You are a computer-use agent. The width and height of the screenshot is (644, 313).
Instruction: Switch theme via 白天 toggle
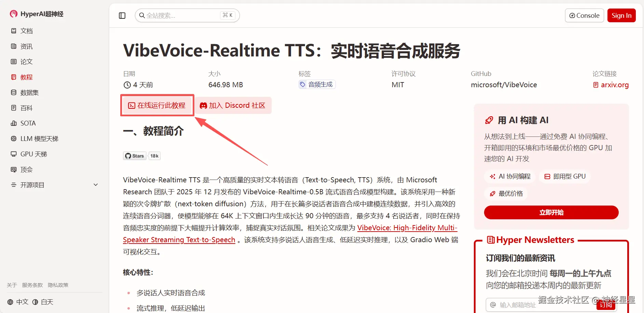tap(43, 302)
